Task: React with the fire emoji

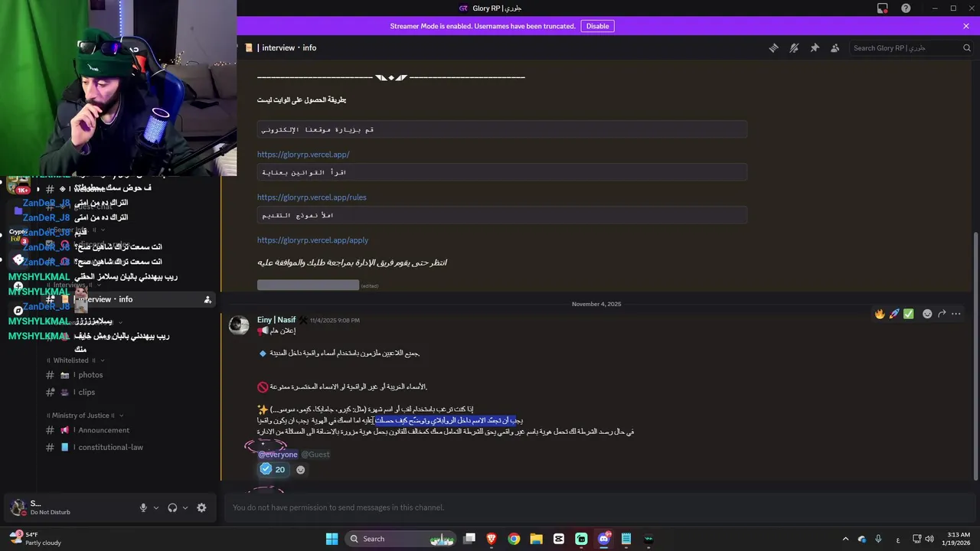Action: pos(880,314)
